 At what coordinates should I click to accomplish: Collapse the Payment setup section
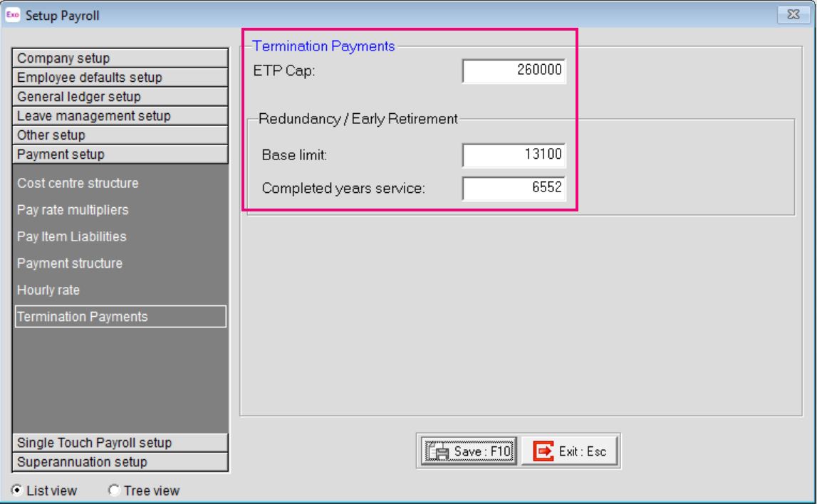click(120, 154)
